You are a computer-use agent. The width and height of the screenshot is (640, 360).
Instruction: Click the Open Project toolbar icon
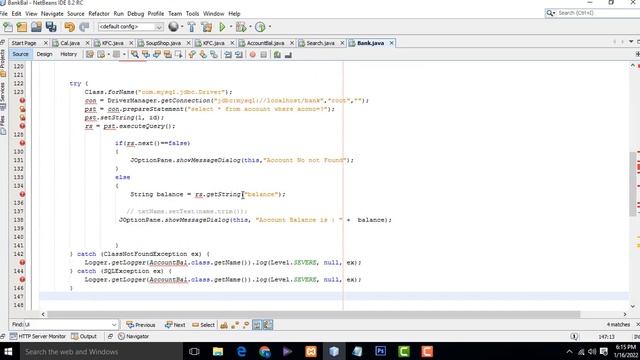coord(36,27)
